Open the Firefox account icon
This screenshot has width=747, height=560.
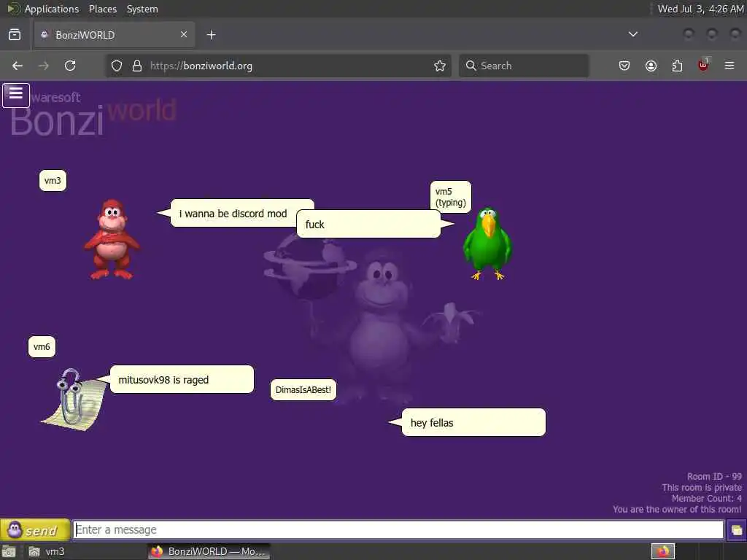click(651, 66)
